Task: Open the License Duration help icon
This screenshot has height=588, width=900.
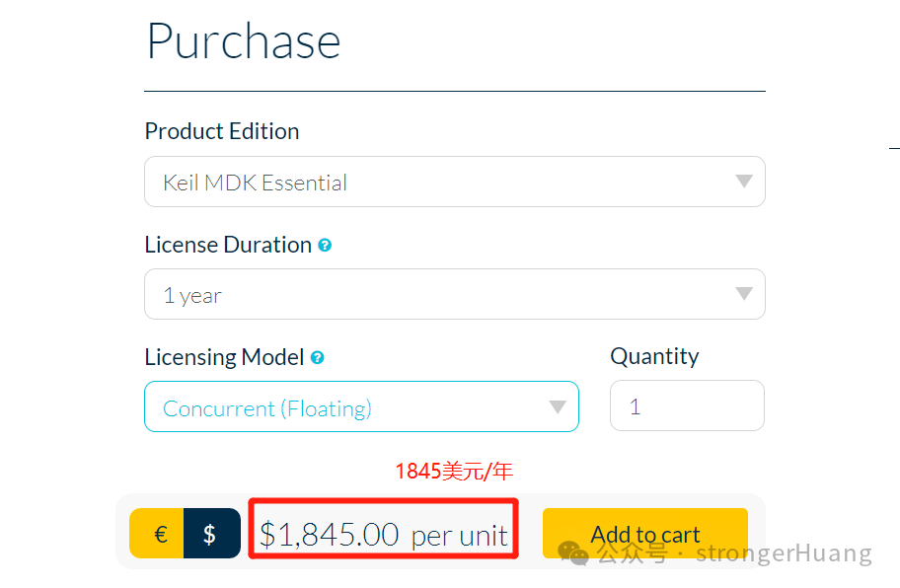Action: pos(325,246)
